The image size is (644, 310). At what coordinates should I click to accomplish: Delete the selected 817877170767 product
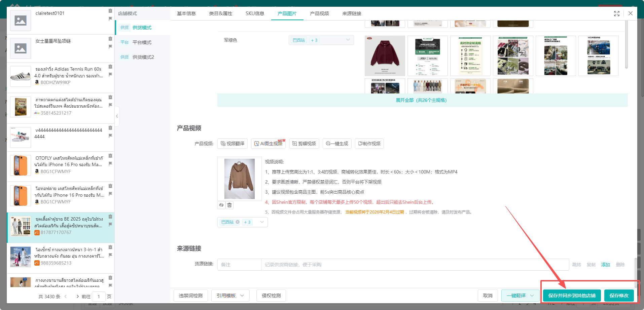(x=110, y=217)
